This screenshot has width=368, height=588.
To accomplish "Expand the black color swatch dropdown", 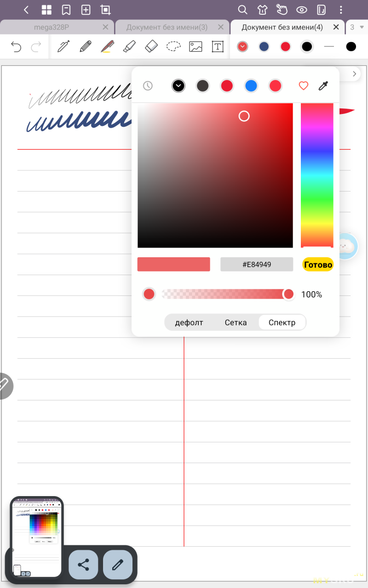I will pyautogui.click(x=178, y=85).
